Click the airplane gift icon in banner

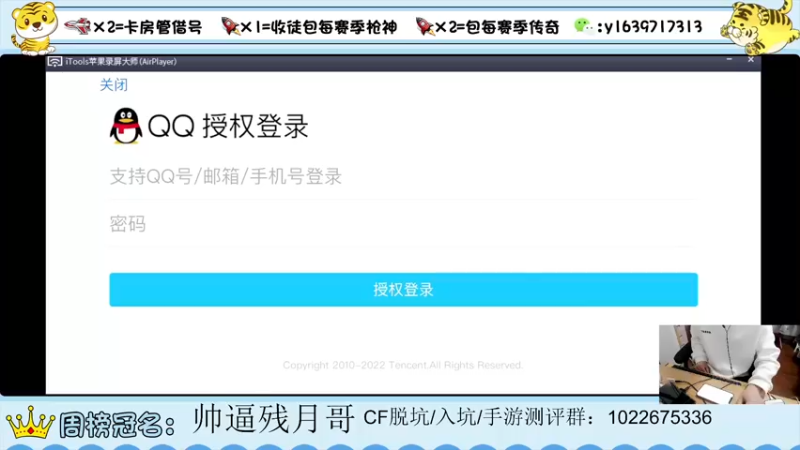[77, 26]
